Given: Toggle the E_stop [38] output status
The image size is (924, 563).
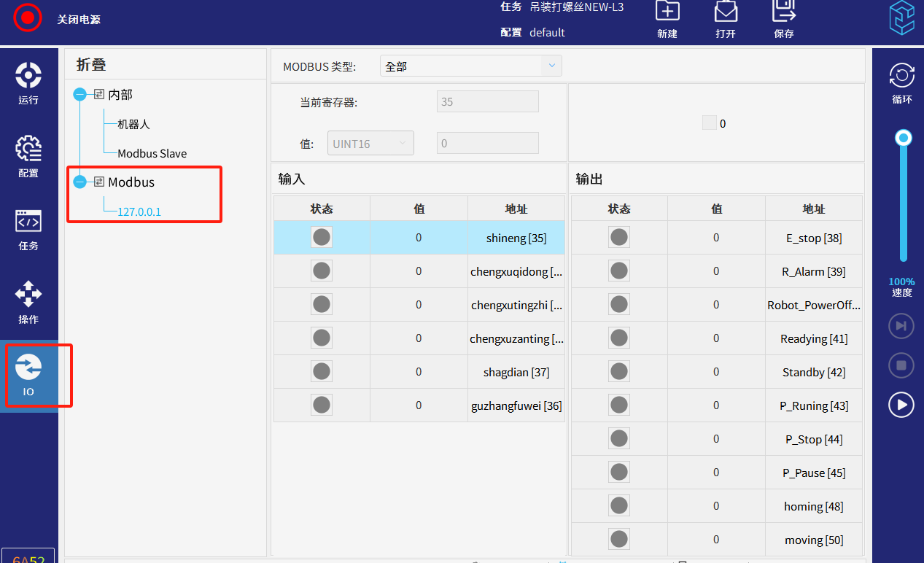Looking at the screenshot, I should 618,238.
